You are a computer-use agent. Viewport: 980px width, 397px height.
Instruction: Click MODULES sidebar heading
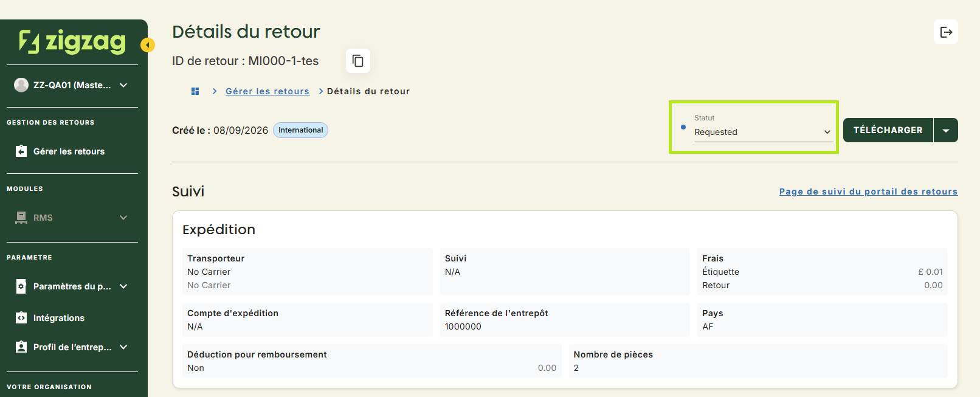pyautogui.click(x=25, y=188)
